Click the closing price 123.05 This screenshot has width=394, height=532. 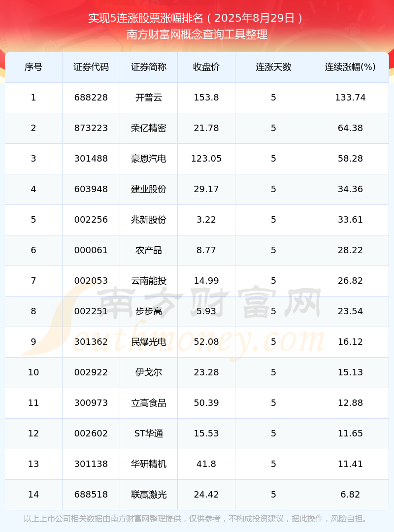(x=206, y=159)
